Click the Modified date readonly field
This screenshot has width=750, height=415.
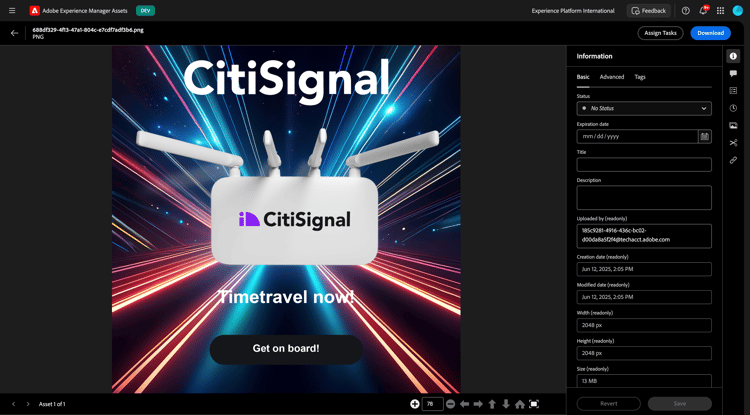tap(644, 297)
